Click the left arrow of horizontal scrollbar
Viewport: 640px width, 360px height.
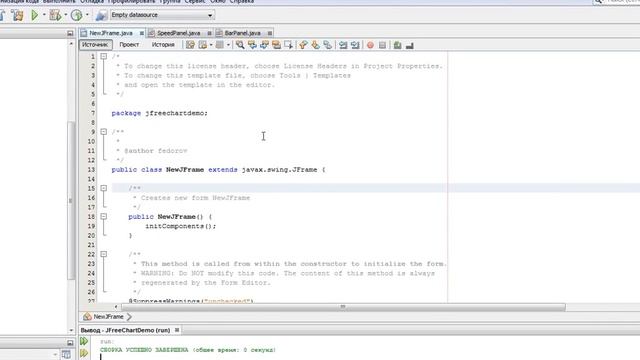116,307
